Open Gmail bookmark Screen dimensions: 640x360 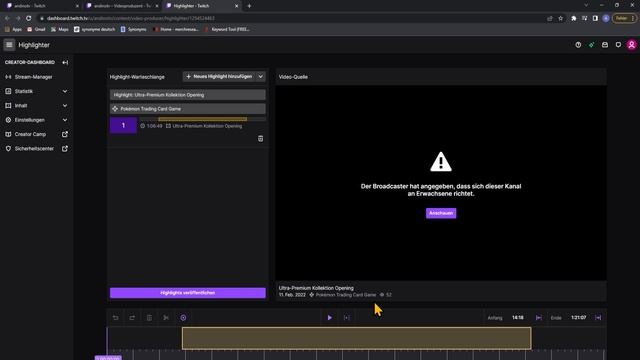click(x=36, y=29)
